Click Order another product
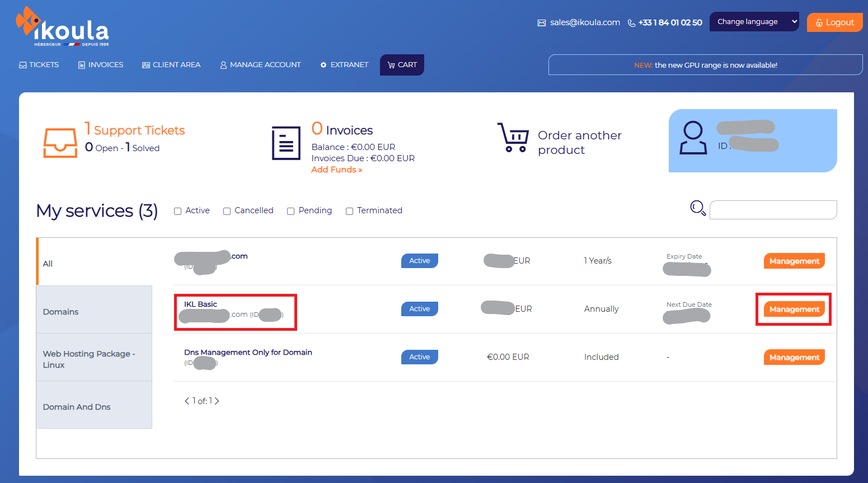Screen dimensions: 868x483 580,143
